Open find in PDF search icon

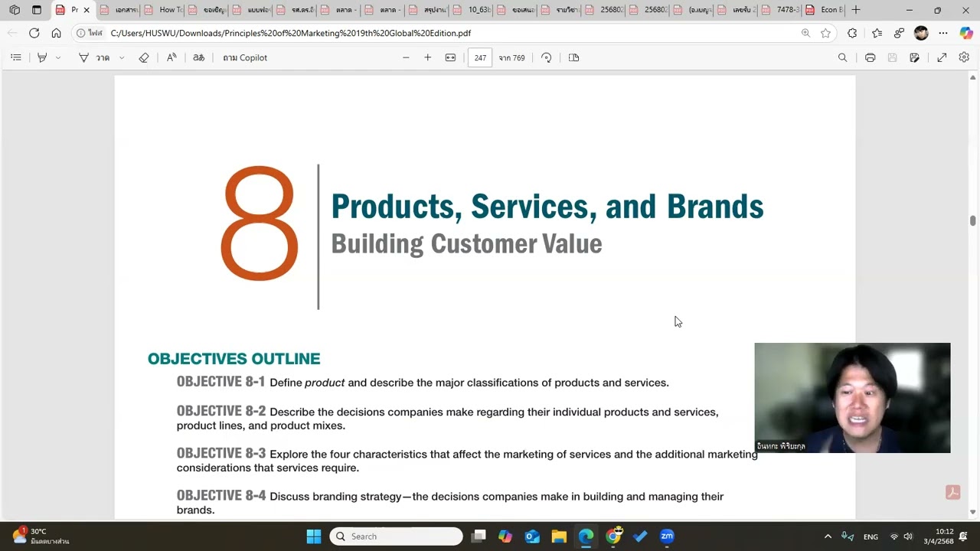click(x=842, y=57)
